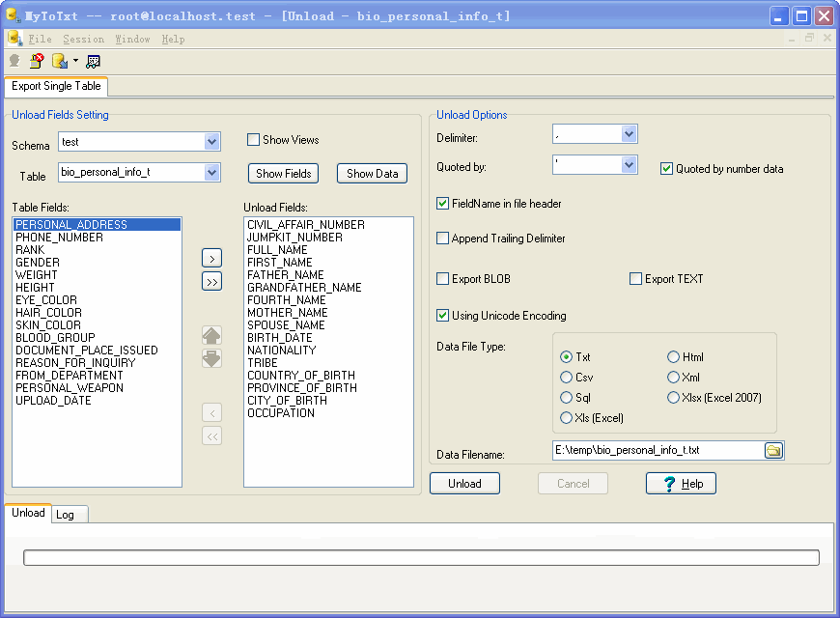Viewport: 840px width, 618px height.
Task: Select CIVIL_AFFAIR_NUMBER in Unload Fields
Action: [x=328, y=225]
